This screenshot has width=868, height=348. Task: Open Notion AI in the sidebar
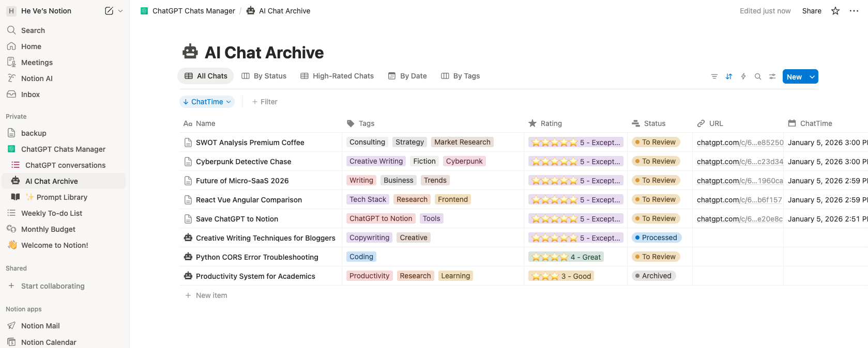(65, 78)
